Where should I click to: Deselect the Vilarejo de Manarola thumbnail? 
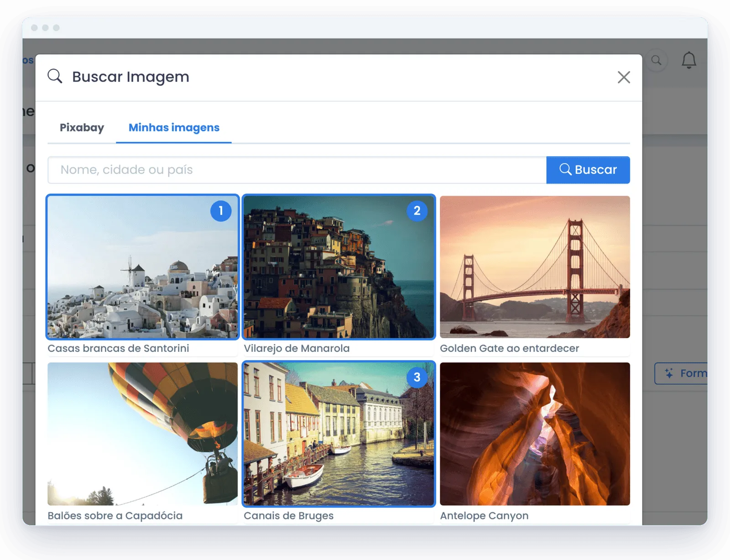(x=339, y=267)
